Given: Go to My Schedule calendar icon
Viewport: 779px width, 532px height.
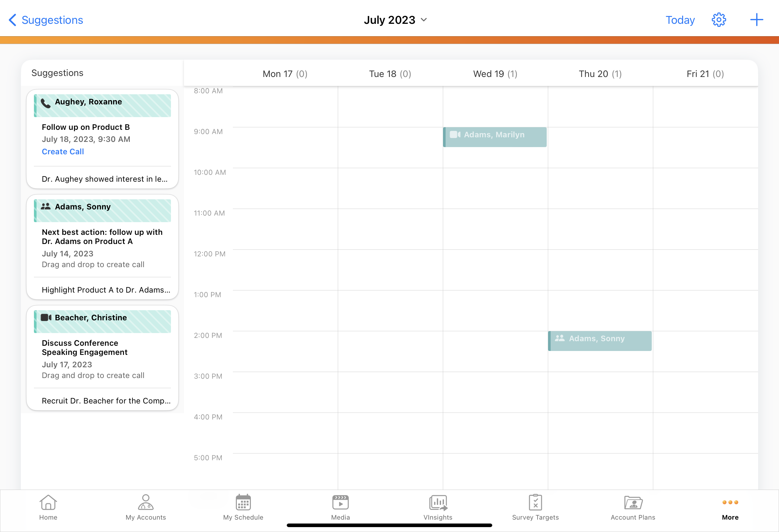Looking at the screenshot, I should click(243, 503).
